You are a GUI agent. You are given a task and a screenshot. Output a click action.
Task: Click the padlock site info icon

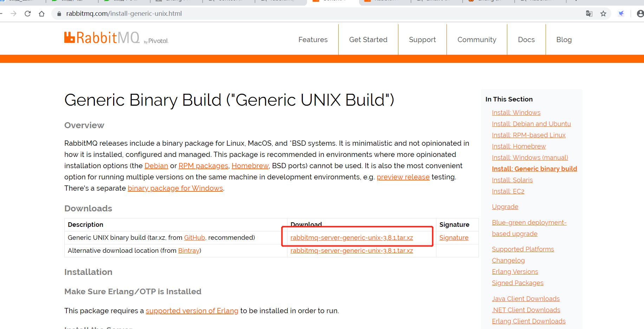tap(59, 14)
